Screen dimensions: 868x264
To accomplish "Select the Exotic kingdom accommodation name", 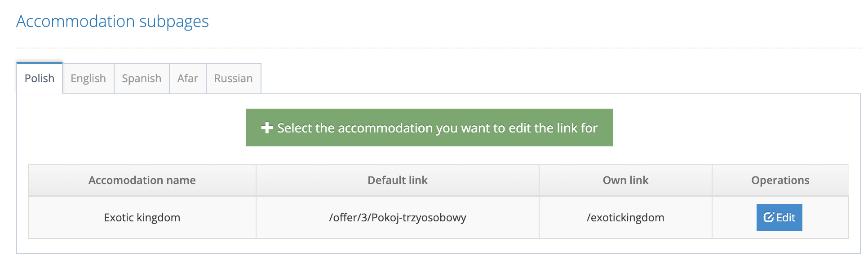I will pos(142,217).
